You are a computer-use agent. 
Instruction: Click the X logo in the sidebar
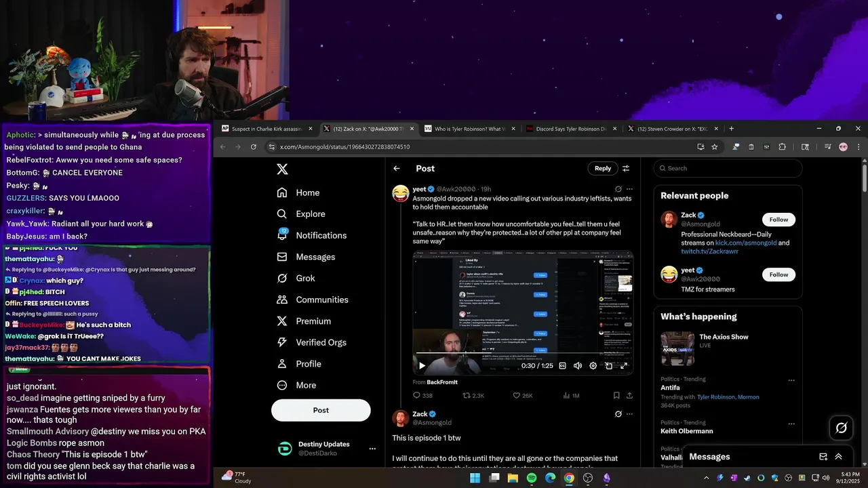coord(283,169)
